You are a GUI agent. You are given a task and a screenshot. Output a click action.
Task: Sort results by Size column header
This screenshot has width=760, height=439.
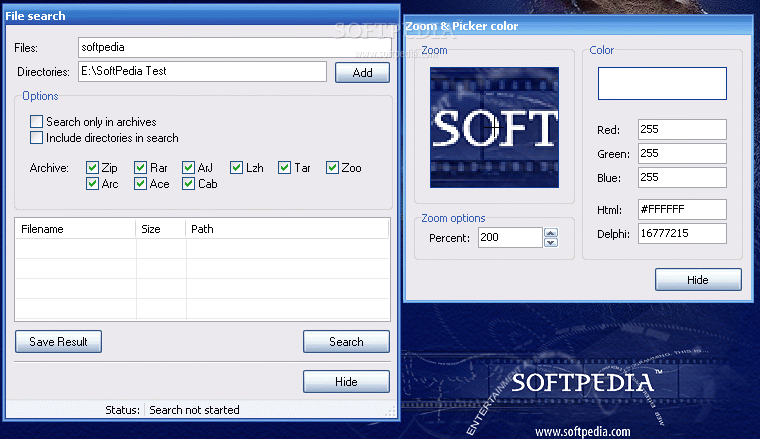point(160,229)
